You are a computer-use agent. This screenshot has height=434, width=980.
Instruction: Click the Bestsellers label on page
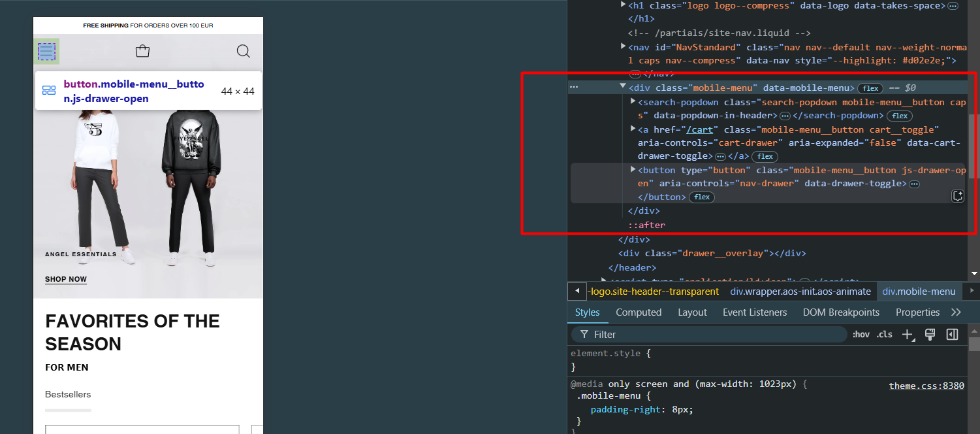point(68,394)
